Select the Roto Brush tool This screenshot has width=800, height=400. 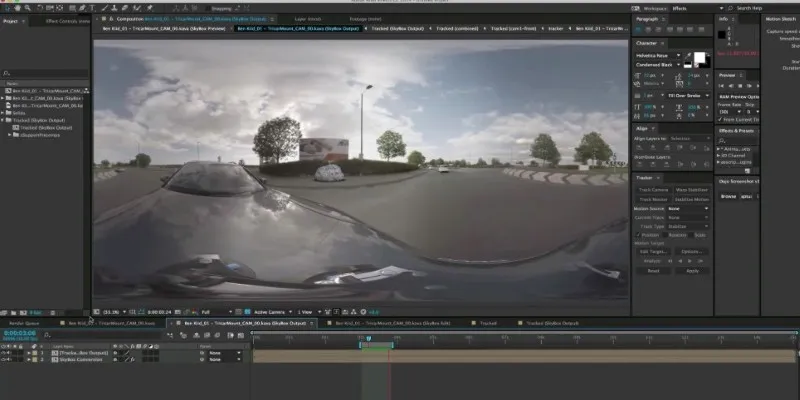click(136, 8)
